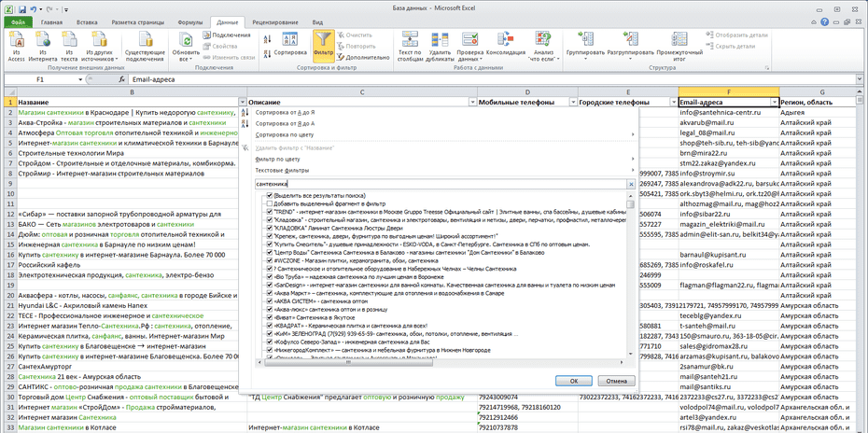Uncheck '«АКВА СИСТЕМ» - сантехника оптом'
Screen dimensions: 868x433
(270, 300)
